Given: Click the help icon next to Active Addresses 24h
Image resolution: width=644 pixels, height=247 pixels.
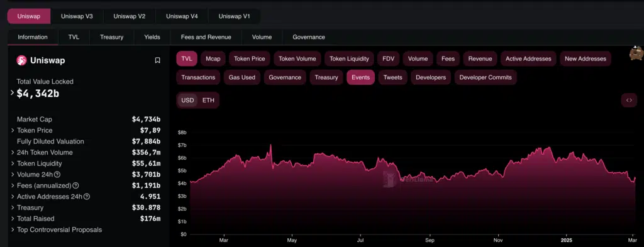Looking at the screenshot, I should click(x=87, y=197).
